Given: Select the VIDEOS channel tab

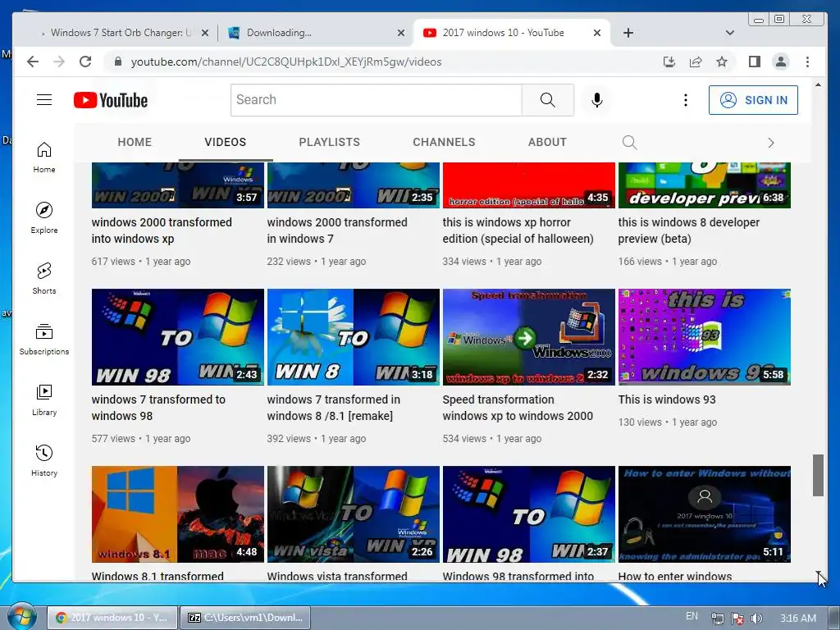Looking at the screenshot, I should [x=225, y=142].
